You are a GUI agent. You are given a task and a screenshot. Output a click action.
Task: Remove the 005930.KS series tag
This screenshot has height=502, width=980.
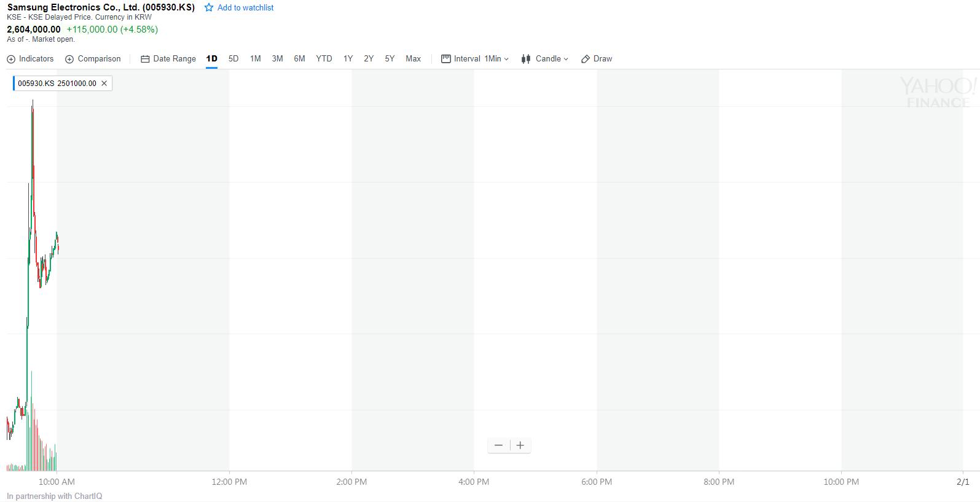[104, 84]
